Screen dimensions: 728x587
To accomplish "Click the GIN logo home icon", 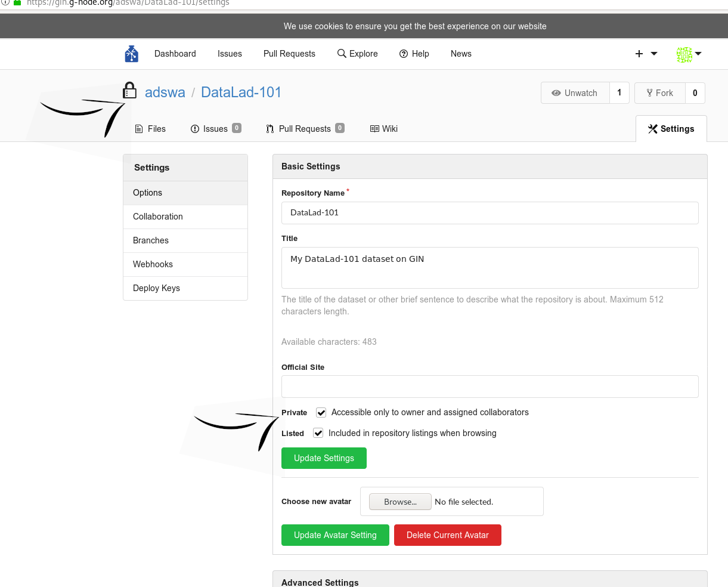I will coord(131,54).
